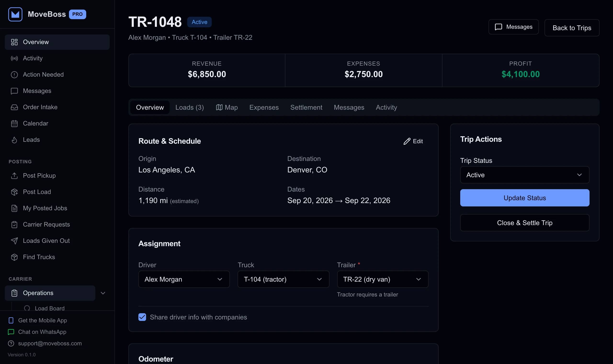This screenshot has height=364, width=613.
Task: Select Operations in Carrier section
Action: tap(50, 293)
